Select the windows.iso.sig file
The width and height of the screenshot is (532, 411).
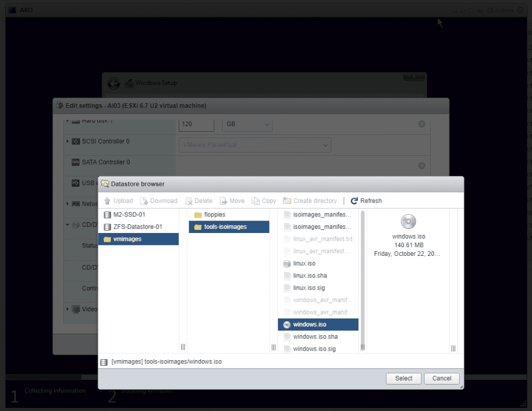coord(318,349)
